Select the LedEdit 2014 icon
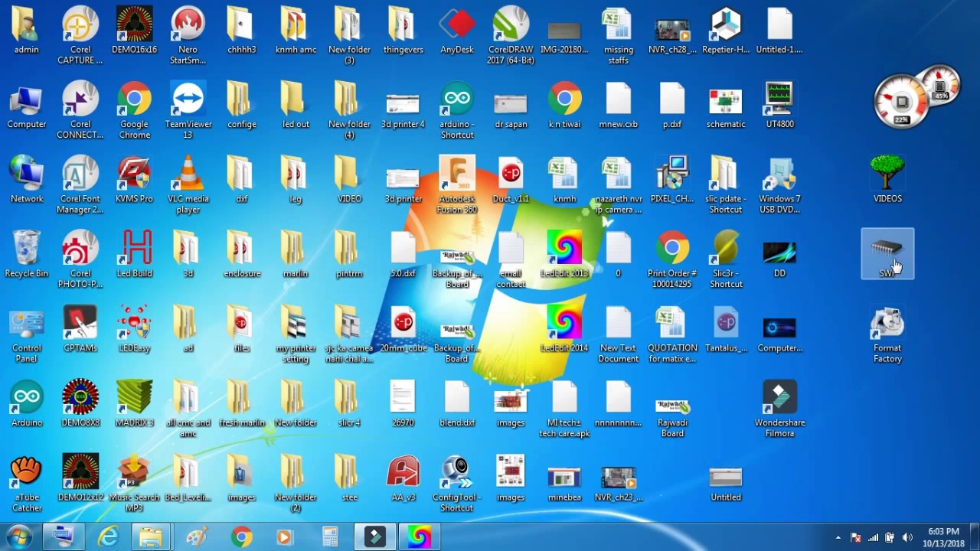Image resolution: width=980 pixels, height=551 pixels. (564, 331)
